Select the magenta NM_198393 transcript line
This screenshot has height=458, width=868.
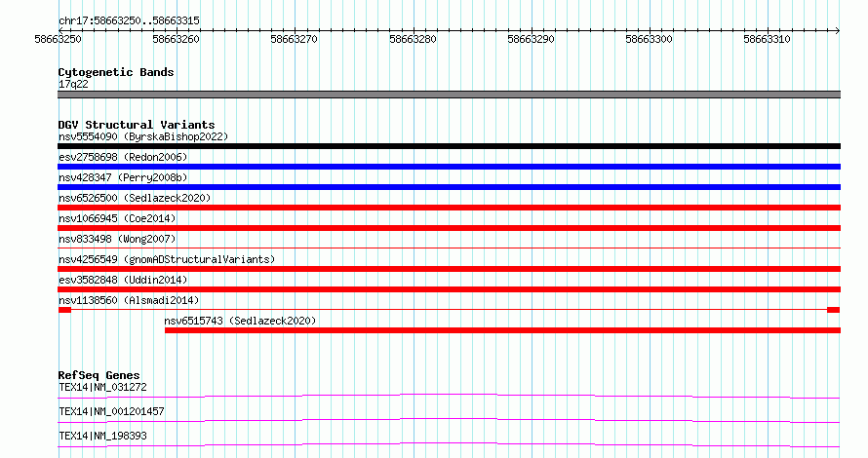tap(449, 444)
